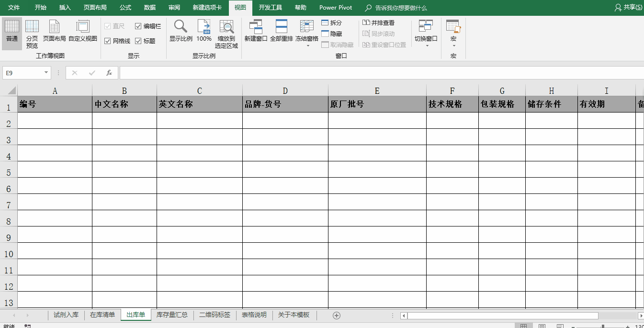Image resolution: width=644 pixels, height=328 pixels.
Task: Split the worksheet with 拆分
Action: (331, 23)
